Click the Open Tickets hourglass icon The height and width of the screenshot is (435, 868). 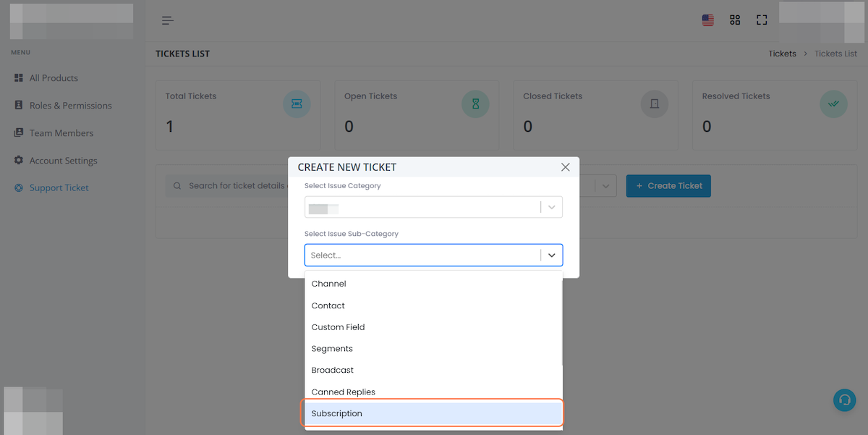pos(475,104)
